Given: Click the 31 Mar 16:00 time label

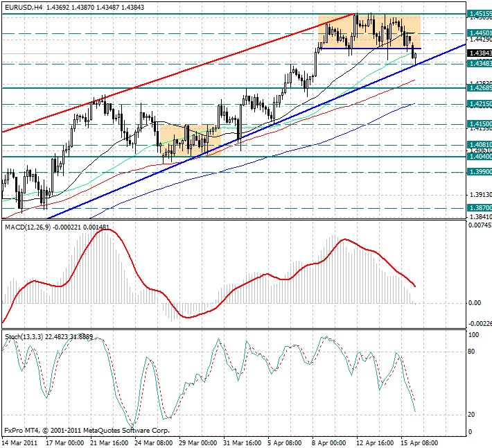Looking at the screenshot, I should [243, 443].
